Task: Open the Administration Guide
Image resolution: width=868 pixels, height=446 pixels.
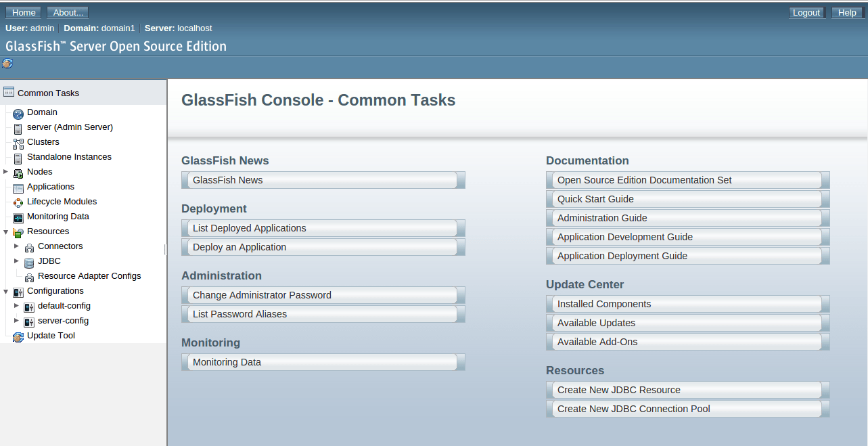Action: click(x=688, y=218)
